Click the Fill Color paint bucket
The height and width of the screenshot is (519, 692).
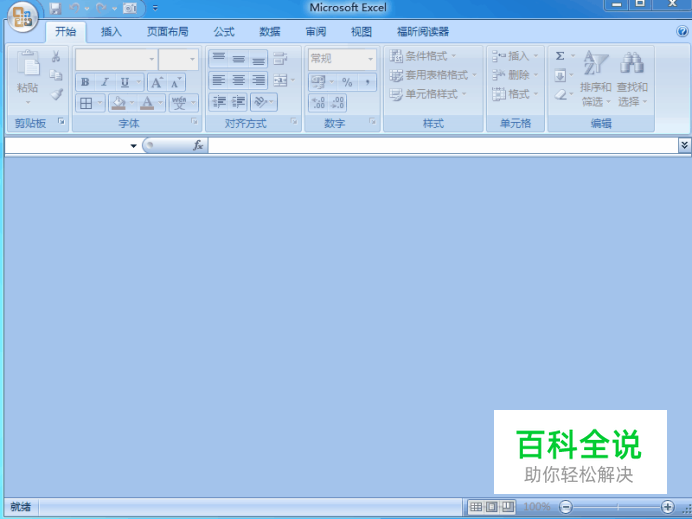pos(118,103)
